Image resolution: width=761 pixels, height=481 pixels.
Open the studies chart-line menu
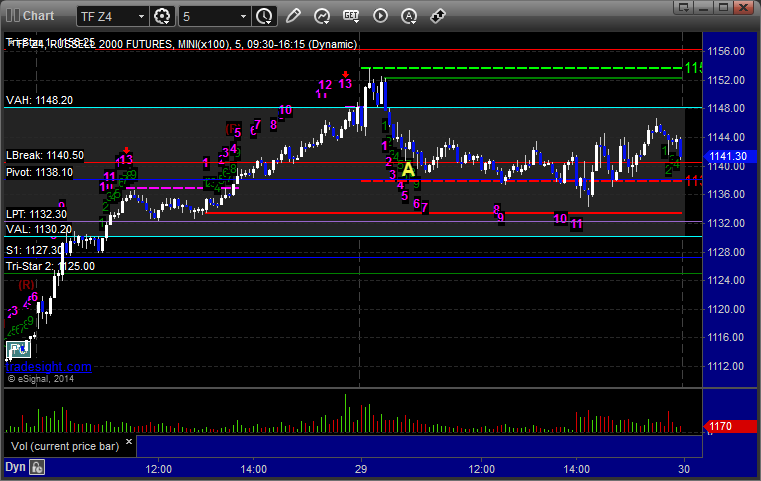(322, 16)
